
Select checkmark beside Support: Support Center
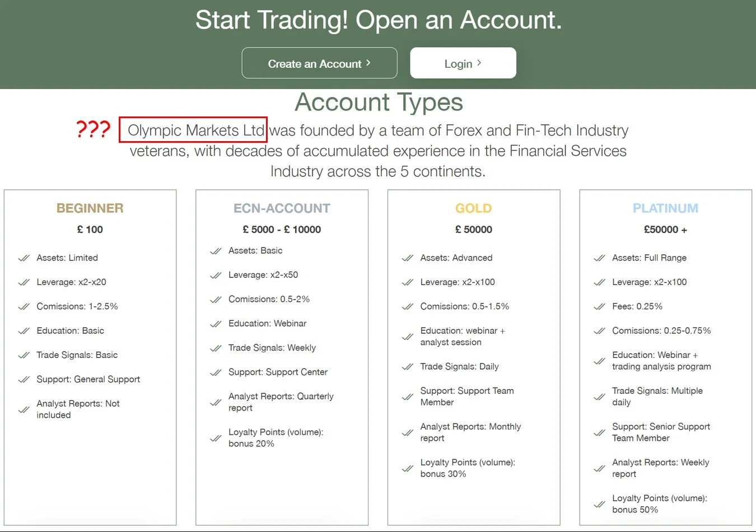point(216,372)
